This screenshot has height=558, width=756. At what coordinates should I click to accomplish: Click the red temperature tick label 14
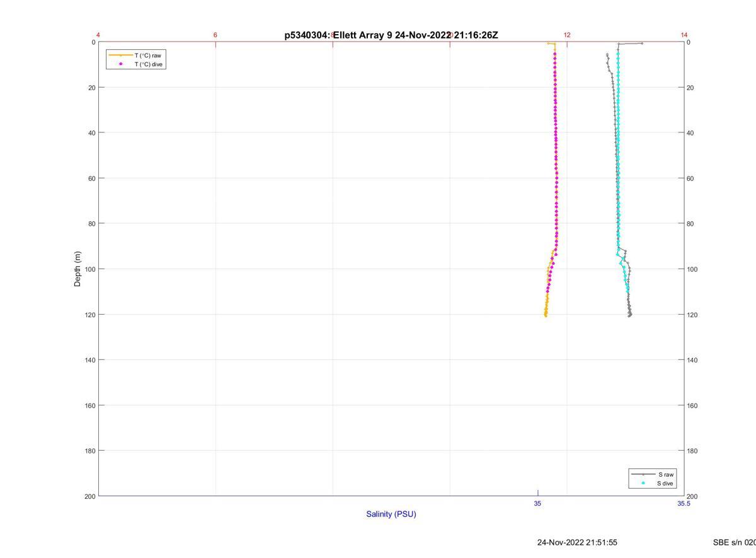[684, 35]
